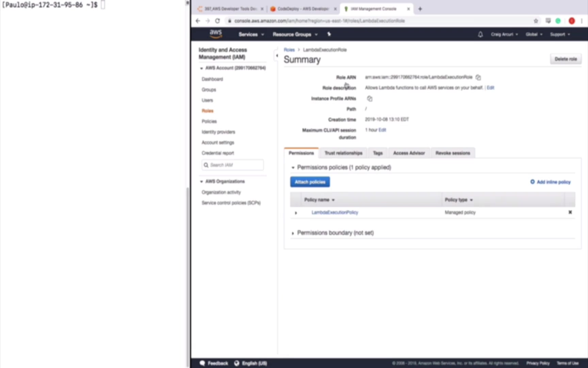Open Account settings in the sidebar
The height and width of the screenshot is (368, 588).
pos(218,142)
